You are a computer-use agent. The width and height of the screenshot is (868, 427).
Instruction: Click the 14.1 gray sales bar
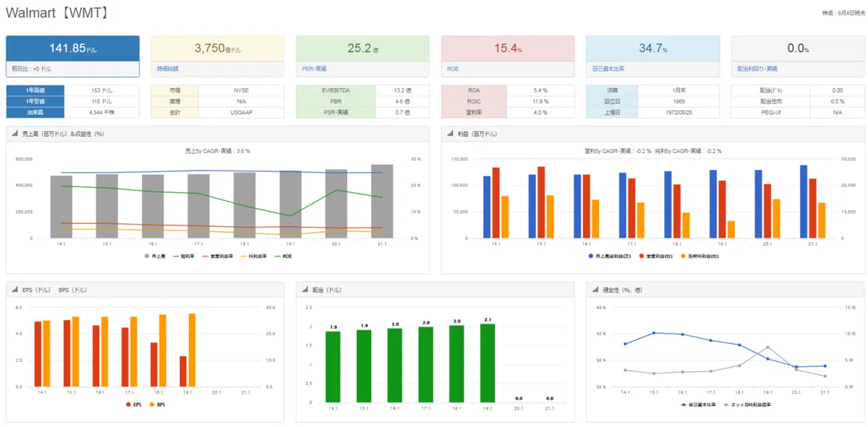61,207
